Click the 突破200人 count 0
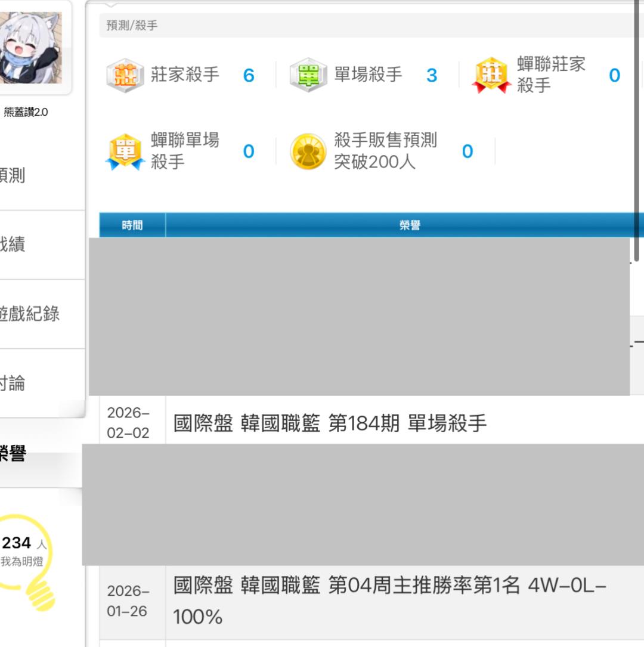644x647 pixels. pos(467,151)
